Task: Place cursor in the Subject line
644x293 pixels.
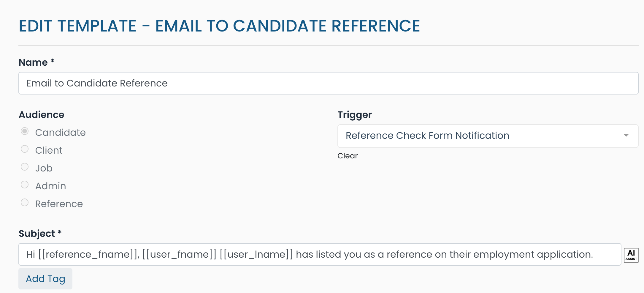Action: (415, 254)
